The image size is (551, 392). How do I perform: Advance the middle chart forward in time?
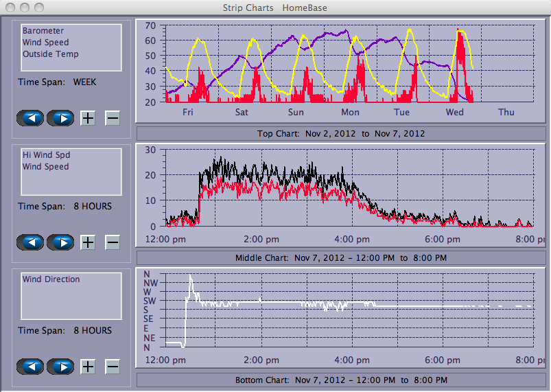tap(60, 242)
